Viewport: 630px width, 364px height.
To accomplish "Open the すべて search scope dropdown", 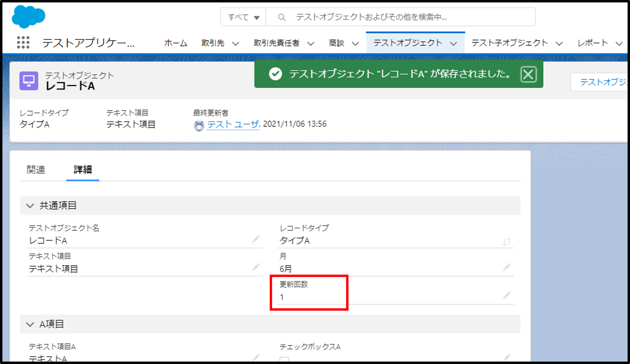I will tap(243, 17).
